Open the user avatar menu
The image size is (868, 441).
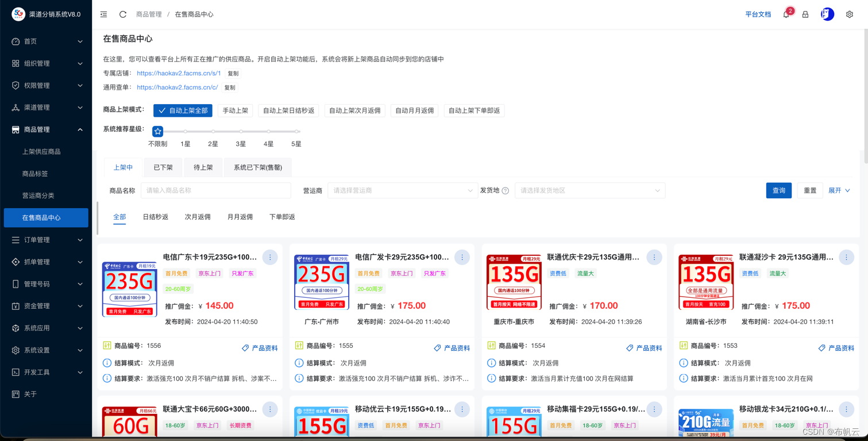pos(827,14)
